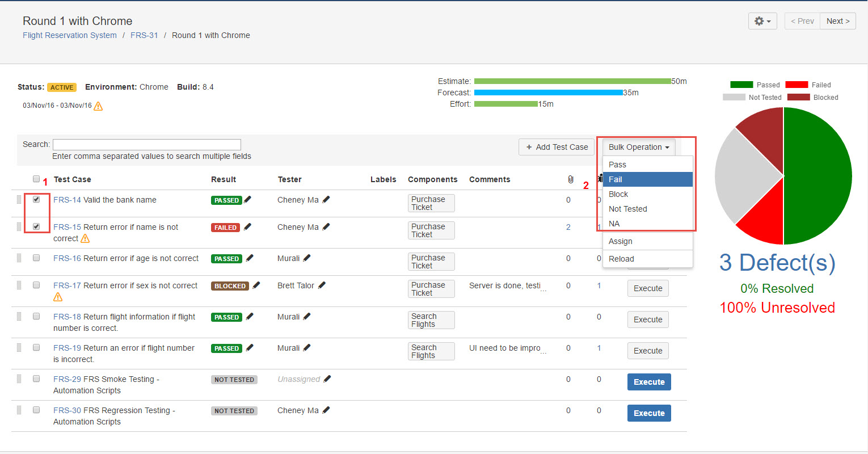Edit tester pencil next to Murali FRS-19
The height and width of the screenshot is (454, 868).
307,347
